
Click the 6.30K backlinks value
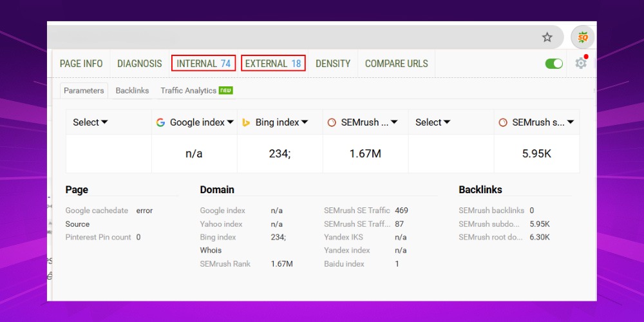click(x=540, y=237)
